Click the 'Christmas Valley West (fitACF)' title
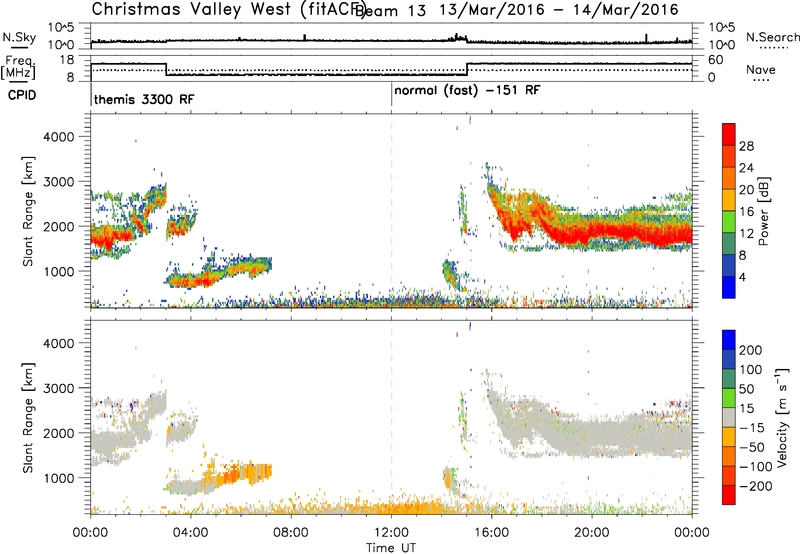This screenshot has width=800, height=554. coord(229,9)
